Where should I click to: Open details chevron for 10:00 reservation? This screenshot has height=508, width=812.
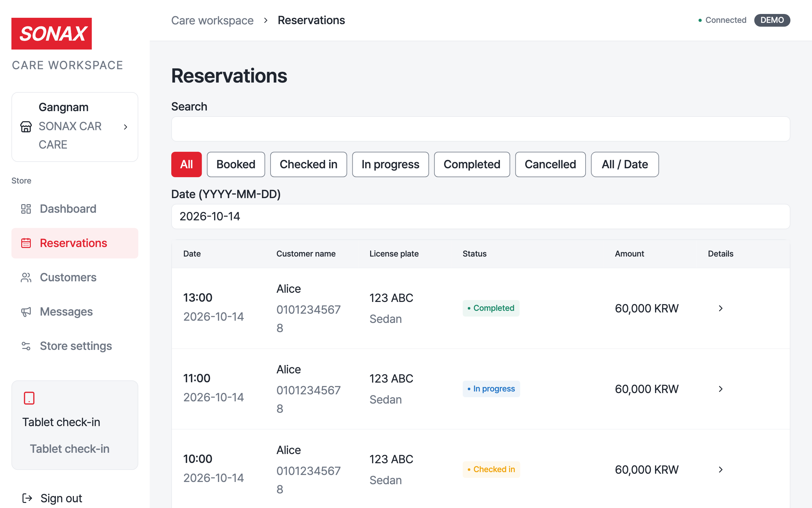(x=720, y=470)
